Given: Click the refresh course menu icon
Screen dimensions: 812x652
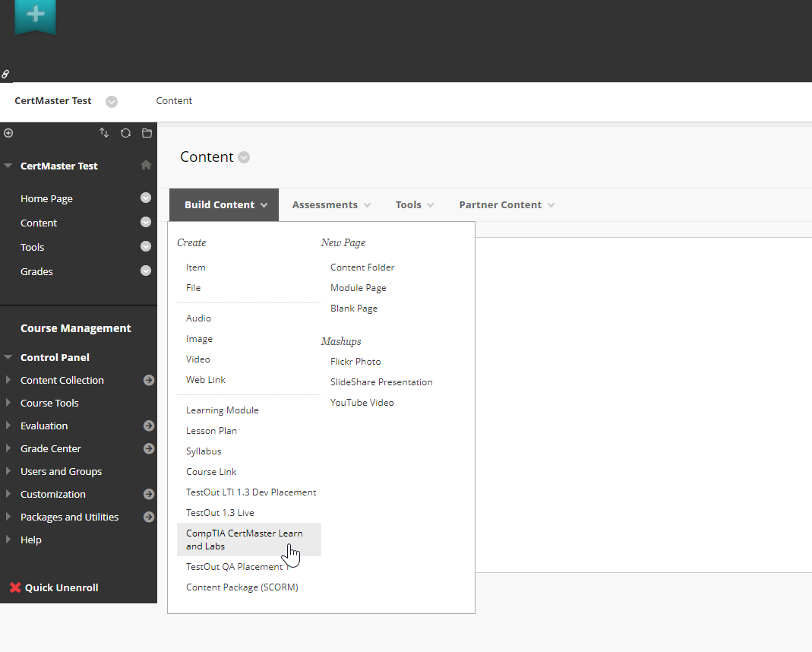Looking at the screenshot, I should (125, 133).
